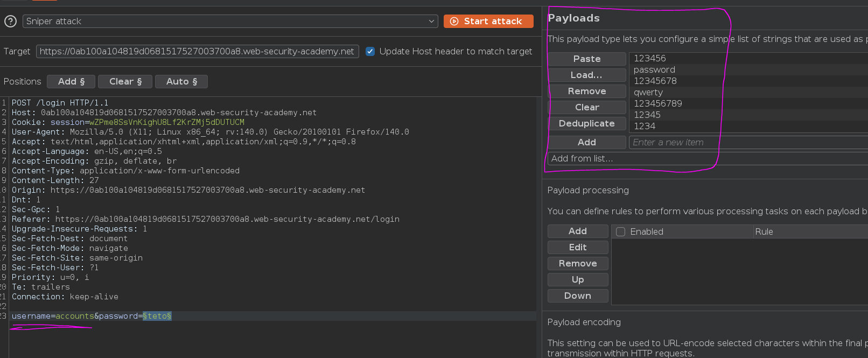Click the username=accounts parameter text

click(53, 316)
